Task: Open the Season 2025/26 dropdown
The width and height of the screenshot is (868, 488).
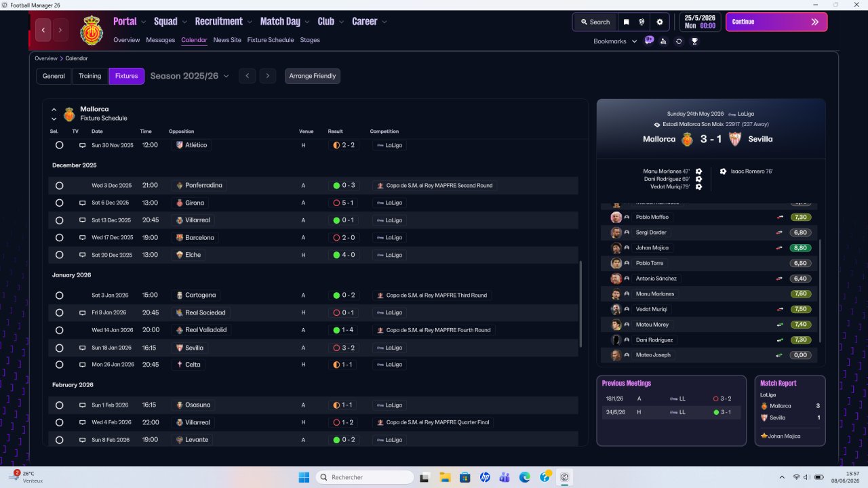Action: click(190, 76)
